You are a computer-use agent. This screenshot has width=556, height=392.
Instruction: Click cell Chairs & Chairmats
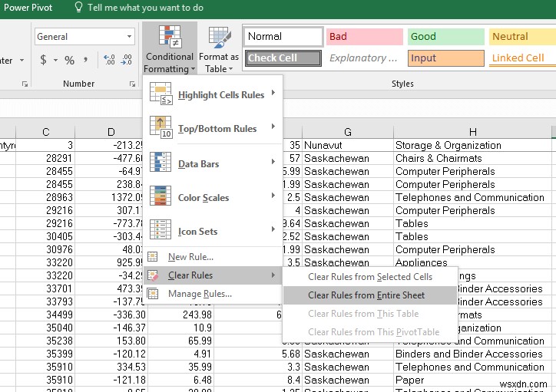(x=472, y=158)
